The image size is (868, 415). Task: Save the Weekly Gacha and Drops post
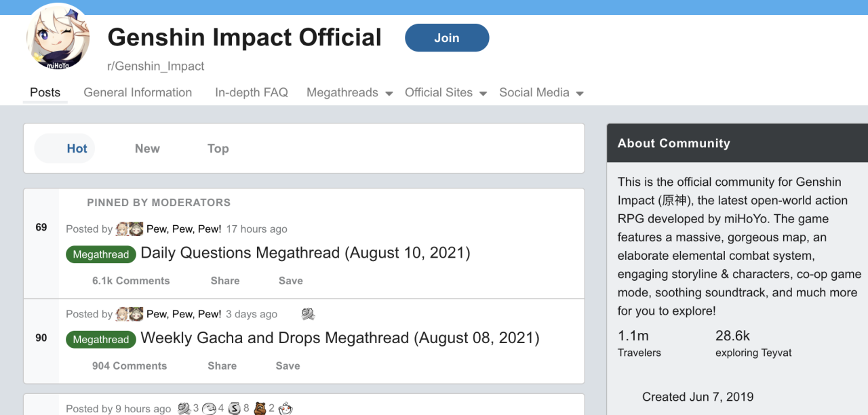click(288, 365)
